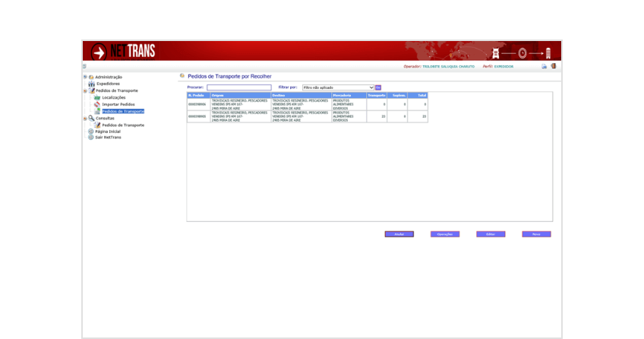The width and height of the screenshot is (644, 339).
Task: Click the Expedidores people icon
Action: tap(91, 84)
